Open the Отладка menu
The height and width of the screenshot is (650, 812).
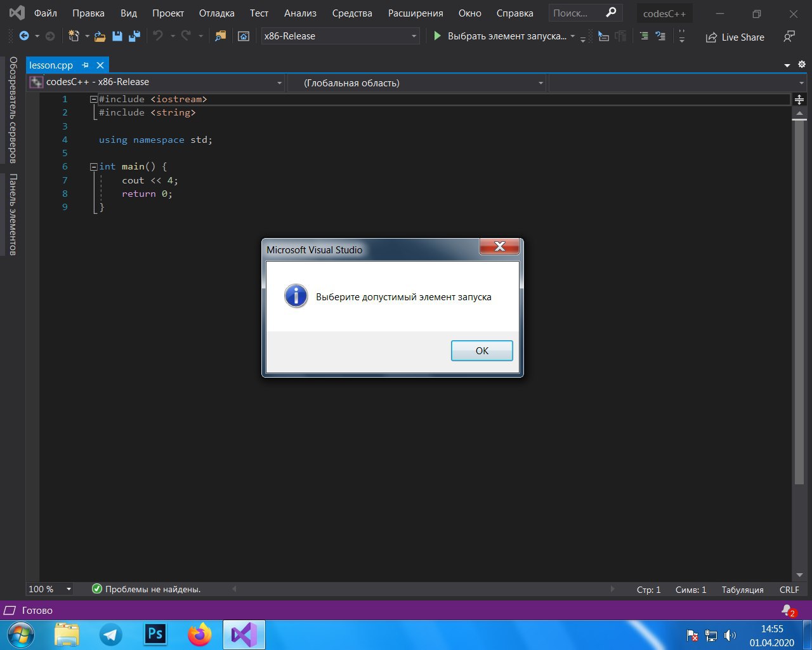[217, 13]
